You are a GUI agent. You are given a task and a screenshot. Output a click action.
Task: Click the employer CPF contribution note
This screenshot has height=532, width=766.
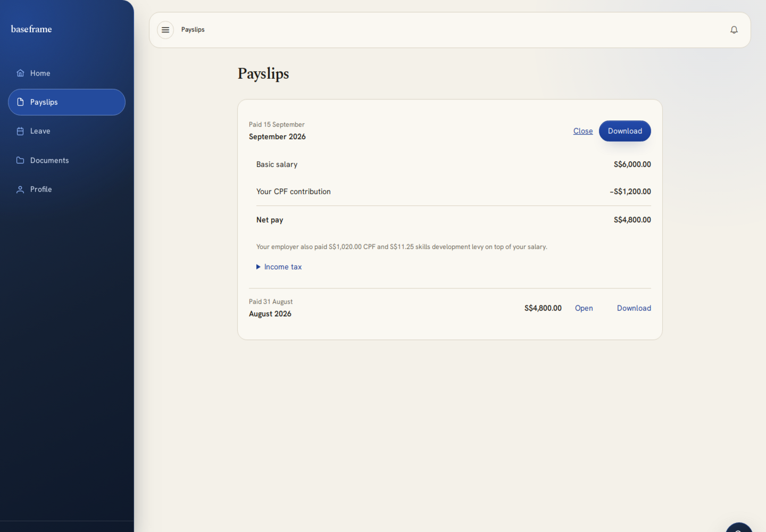click(x=402, y=247)
